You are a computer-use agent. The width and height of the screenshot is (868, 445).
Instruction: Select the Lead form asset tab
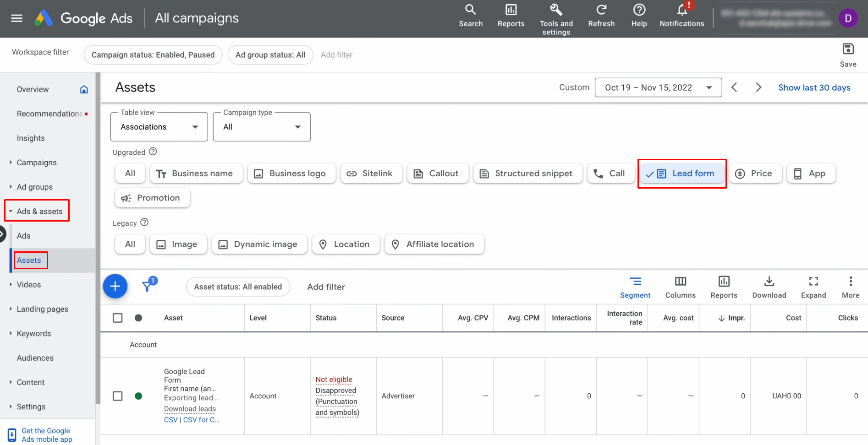pyautogui.click(x=681, y=174)
